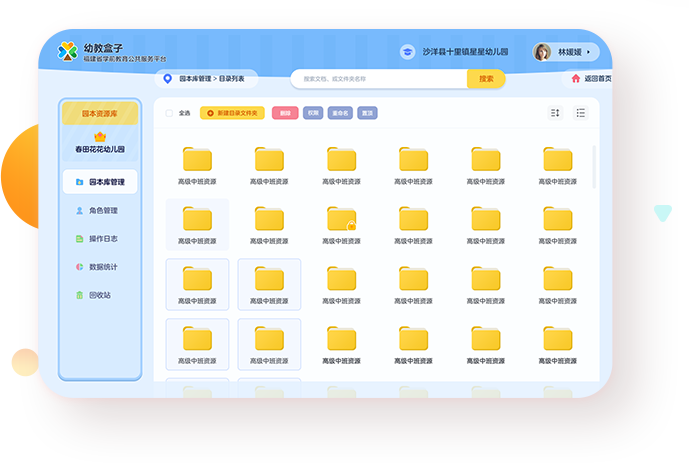Go to 操作日志 sidebar item

tap(100, 239)
